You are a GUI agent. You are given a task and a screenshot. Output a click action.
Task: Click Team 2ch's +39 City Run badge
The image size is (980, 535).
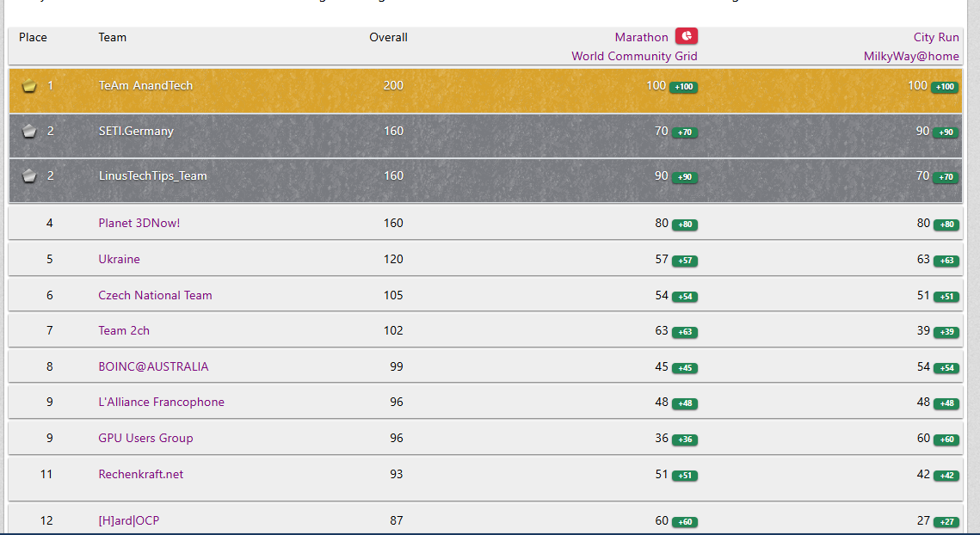946,332
